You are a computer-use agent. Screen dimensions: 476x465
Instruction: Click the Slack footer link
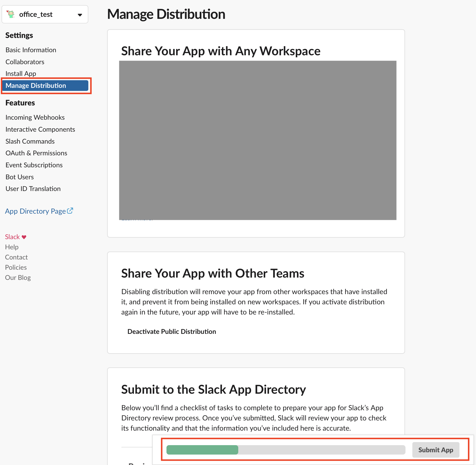(12, 237)
